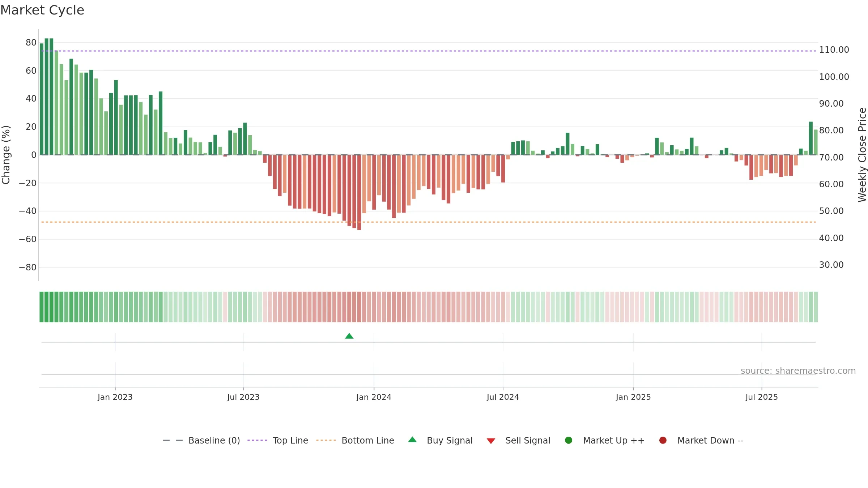Click the gray Baseline legend dash sample

173,440
